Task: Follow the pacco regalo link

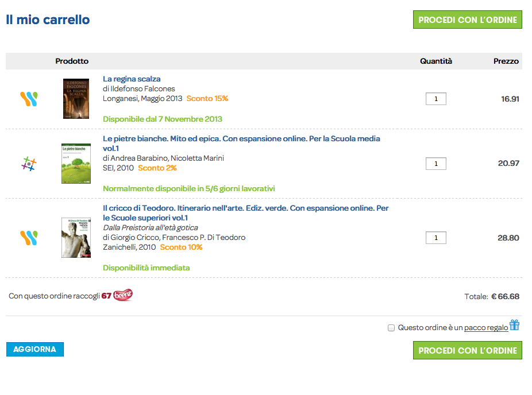Action: (x=486, y=327)
